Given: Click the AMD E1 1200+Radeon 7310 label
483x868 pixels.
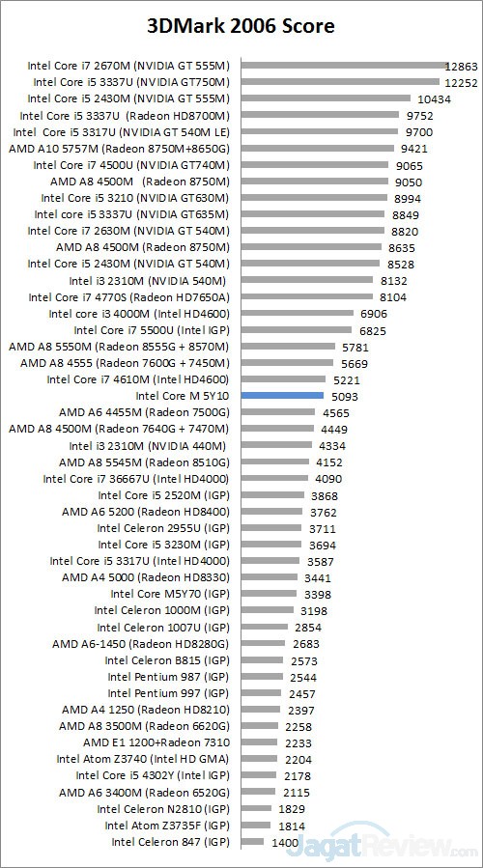Looking at the screenshot, I should pos(156,742).
